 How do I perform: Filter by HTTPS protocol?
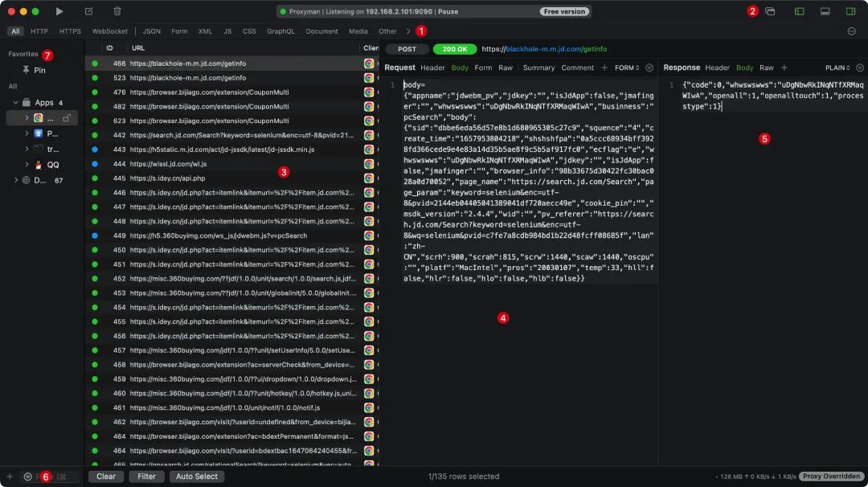pos(70,31)
